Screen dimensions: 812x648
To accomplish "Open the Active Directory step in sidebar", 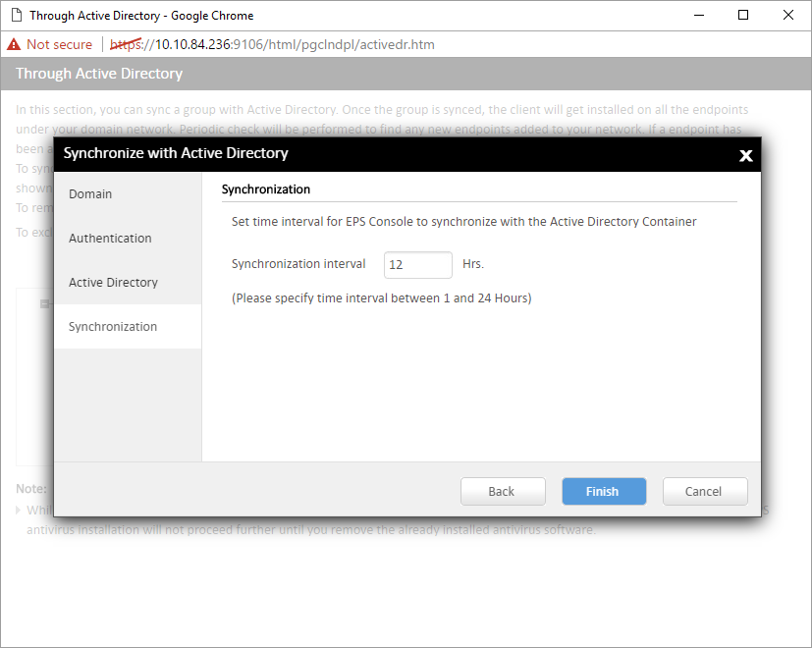I will (128, 283).
